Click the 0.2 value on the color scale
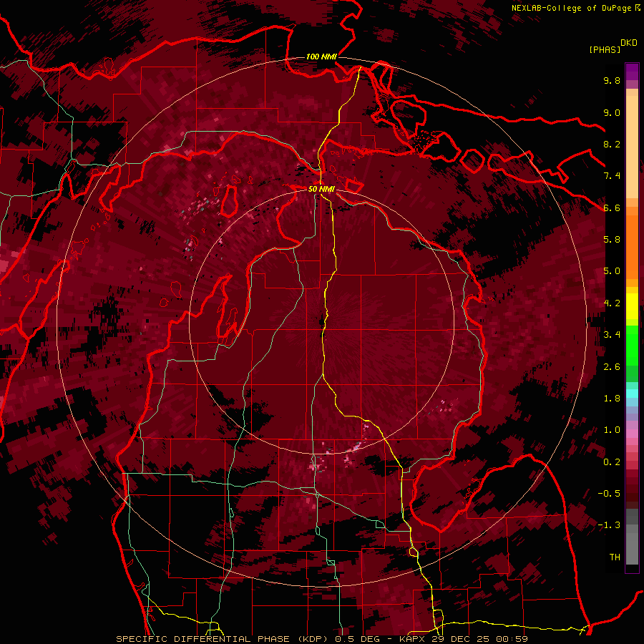644x644 pixels. click(612, 462)
